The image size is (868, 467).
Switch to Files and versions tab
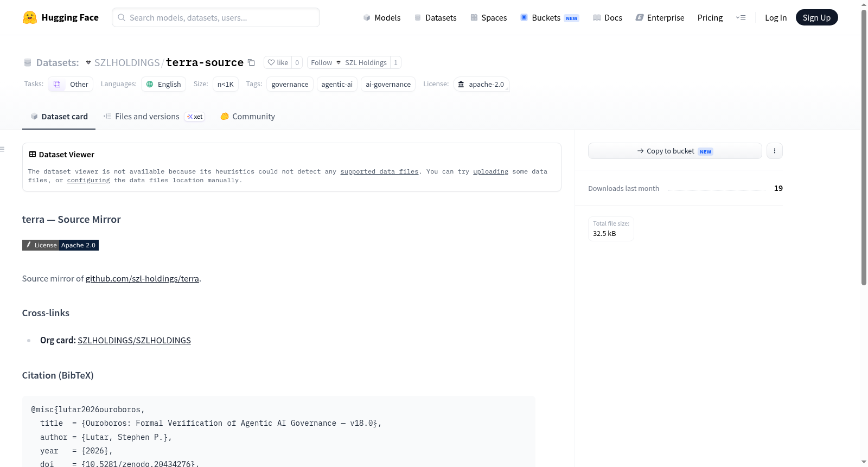coord(154,116)
